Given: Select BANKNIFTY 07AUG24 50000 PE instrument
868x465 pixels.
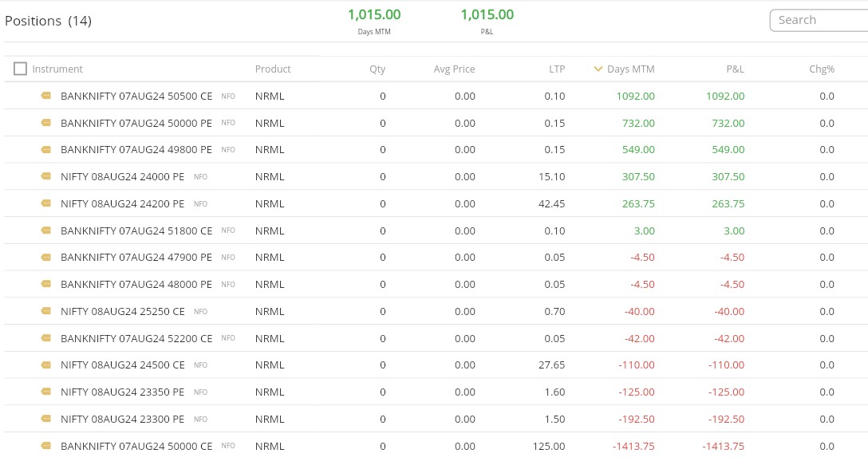Looking at the screenshot, I should click(x=136, y=123).
